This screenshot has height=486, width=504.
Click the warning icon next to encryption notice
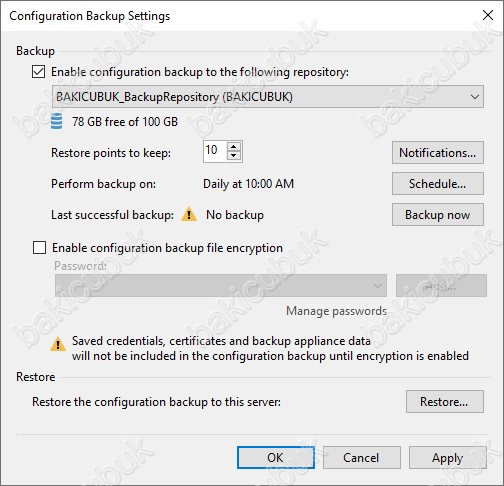tap(58, 344)
